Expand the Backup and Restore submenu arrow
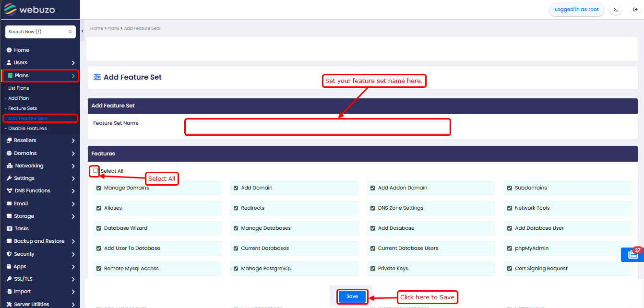The width and height of the screenshot is (644, 308). click(73, 241)
